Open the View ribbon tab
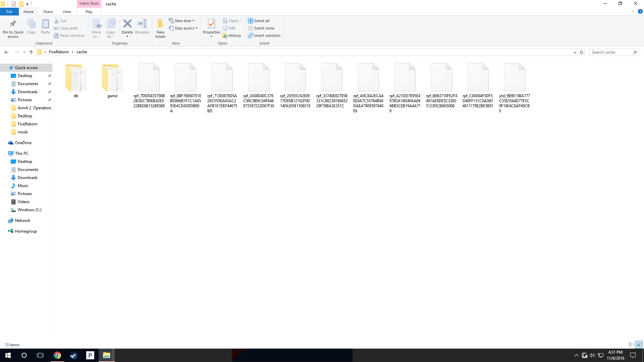Viewport: 644px width, 362px height. [67, 12]
